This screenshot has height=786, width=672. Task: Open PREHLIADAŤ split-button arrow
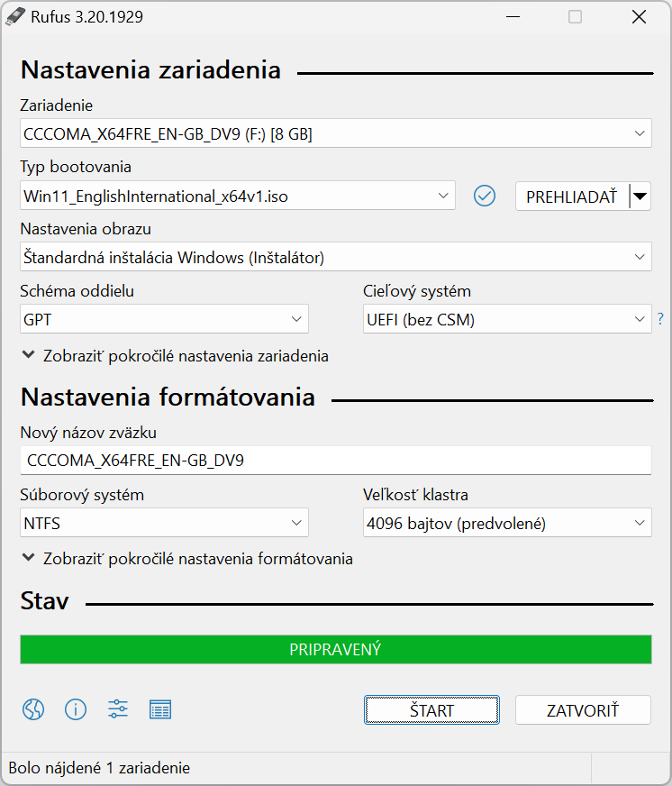[x=640, y=196]
